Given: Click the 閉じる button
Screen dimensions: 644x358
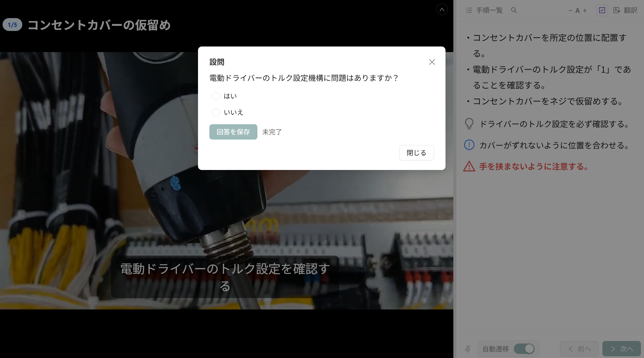Looking at the screenshot, I should [417, 153].
